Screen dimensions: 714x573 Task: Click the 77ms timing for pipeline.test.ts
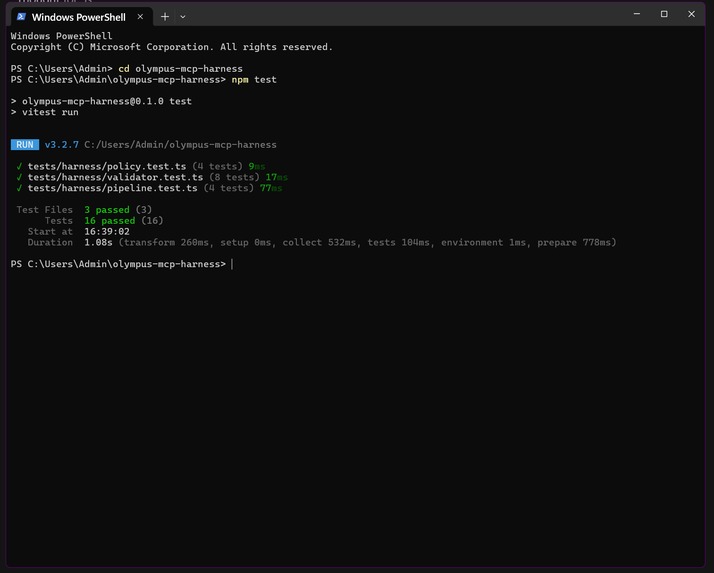coord(271,188)
